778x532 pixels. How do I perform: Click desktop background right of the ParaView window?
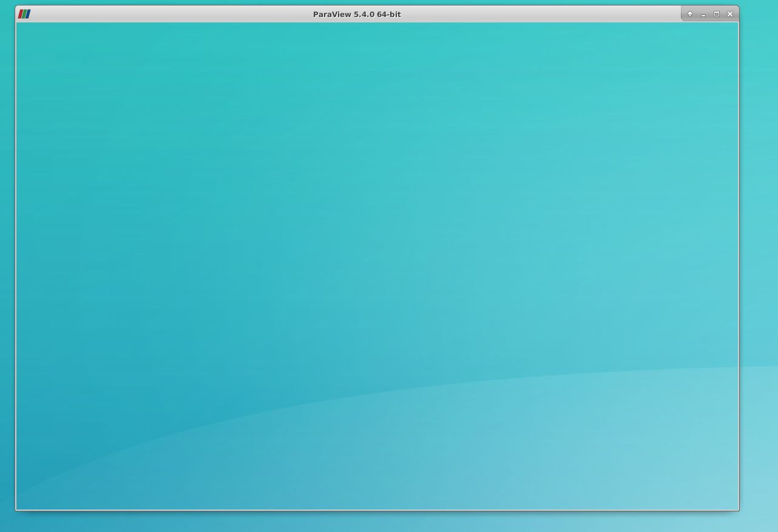pyautogui.click(x=759, y=243)
